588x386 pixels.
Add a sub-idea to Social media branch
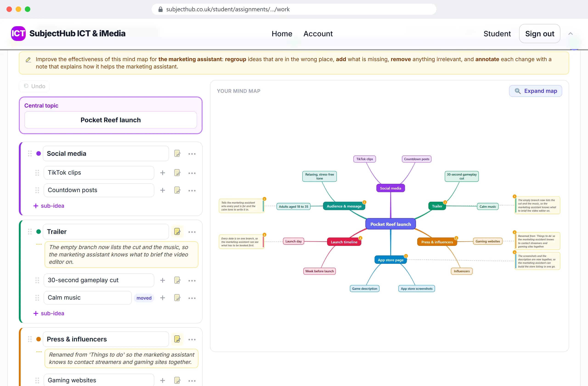coord(49,206)
